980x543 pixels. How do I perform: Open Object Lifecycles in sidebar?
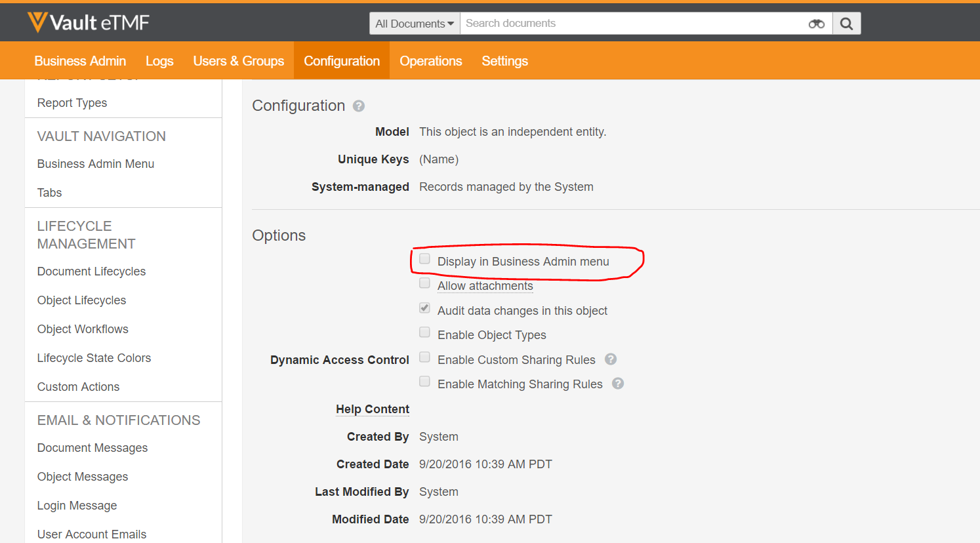[x=81, y=300]
